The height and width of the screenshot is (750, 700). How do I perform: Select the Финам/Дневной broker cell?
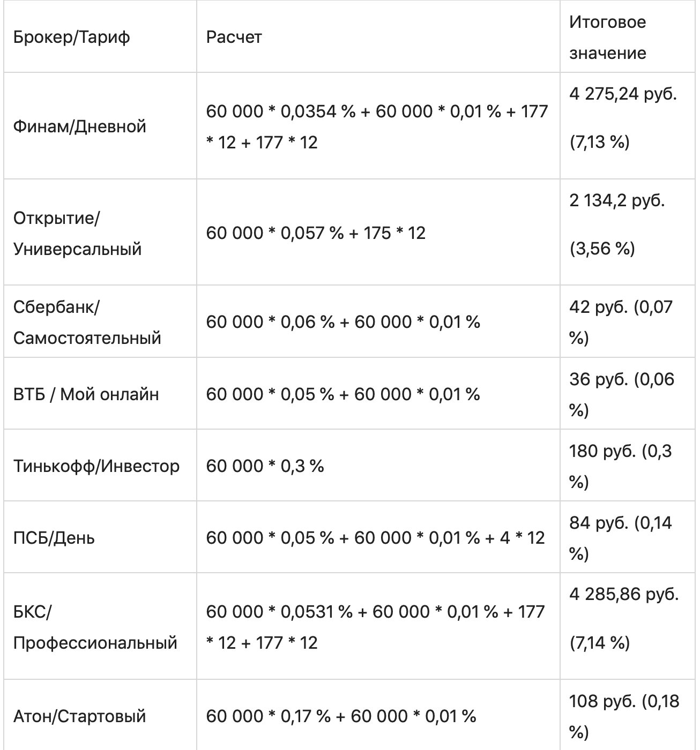80,126
